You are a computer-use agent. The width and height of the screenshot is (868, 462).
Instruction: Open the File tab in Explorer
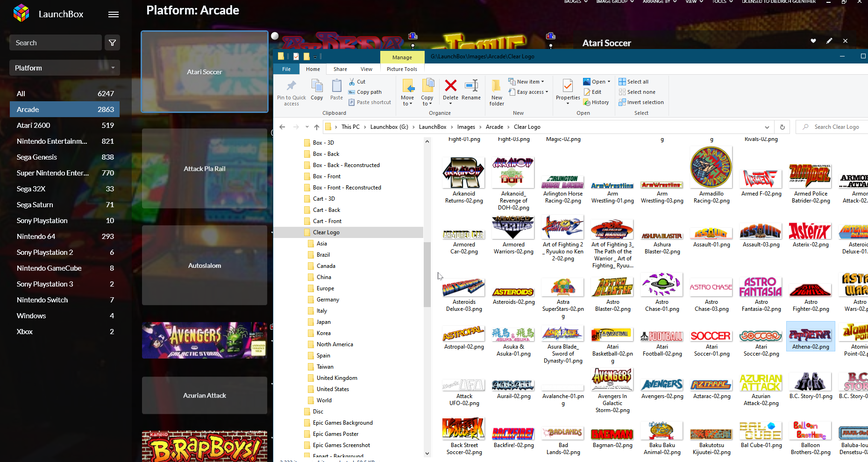click(x=286, y=69)
